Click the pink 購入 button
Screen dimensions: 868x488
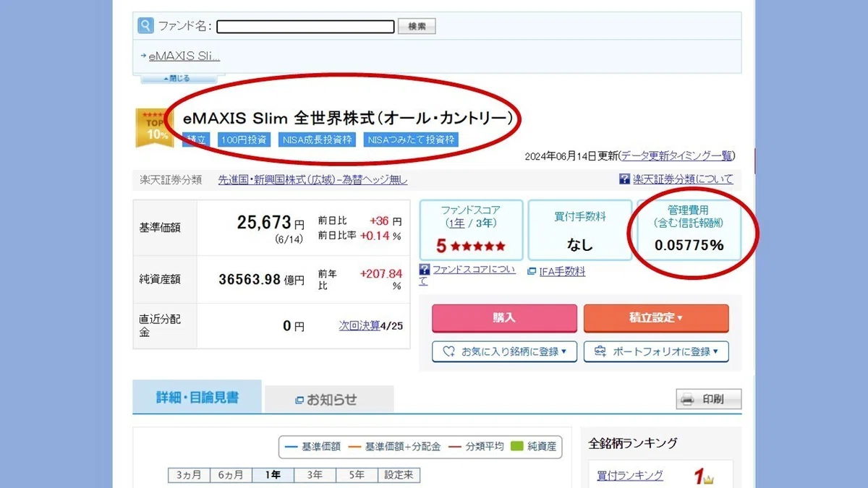click(504, 318)
